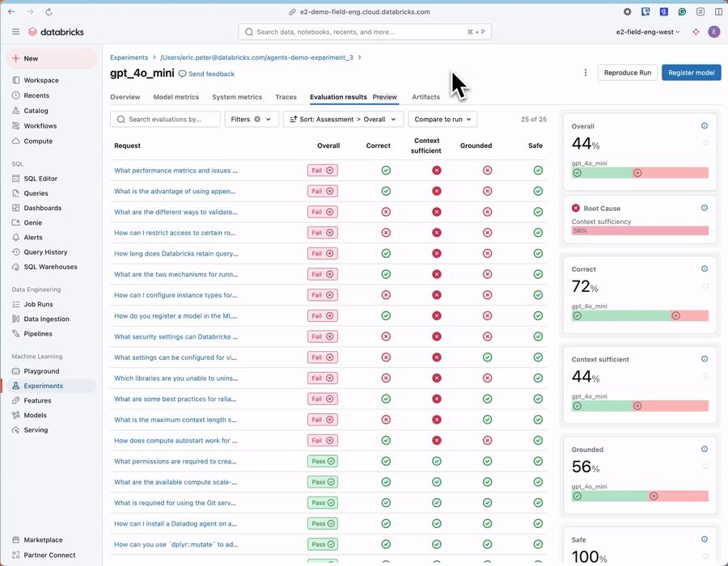Open Recents in the sidebar
The image size is (728, 566).
coord(36,95)
